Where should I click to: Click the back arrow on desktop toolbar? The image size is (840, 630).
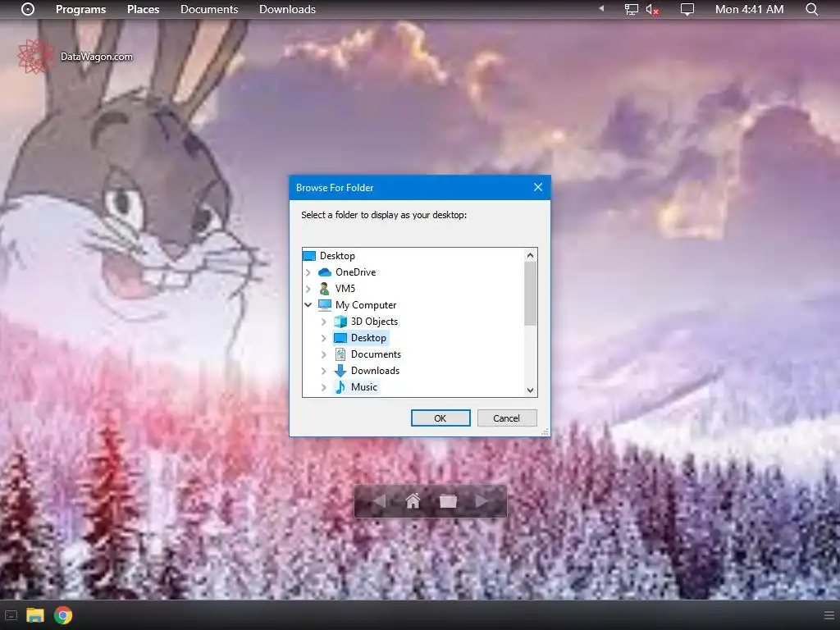coord(378,501)
